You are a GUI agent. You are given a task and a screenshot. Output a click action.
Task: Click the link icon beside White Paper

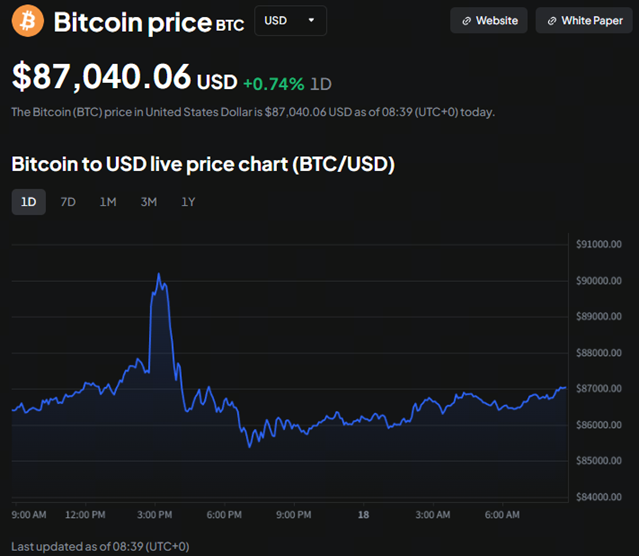(x=551, y=21)
